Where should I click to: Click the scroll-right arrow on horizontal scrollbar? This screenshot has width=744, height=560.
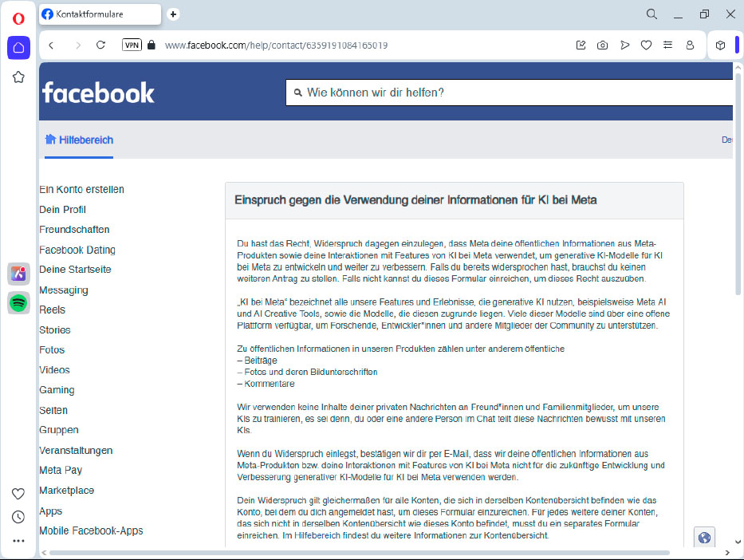(727, 552)
